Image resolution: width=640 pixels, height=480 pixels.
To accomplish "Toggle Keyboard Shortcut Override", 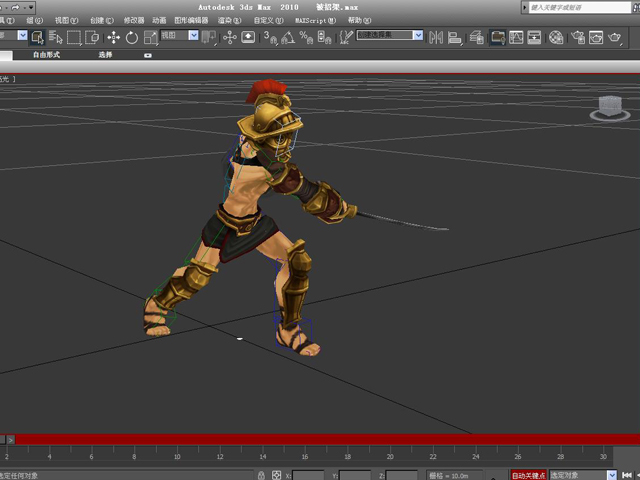I will tap(248, 38).
